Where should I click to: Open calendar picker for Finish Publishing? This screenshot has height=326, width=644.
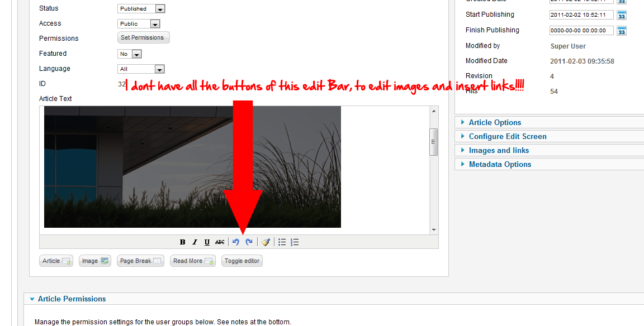622,31
